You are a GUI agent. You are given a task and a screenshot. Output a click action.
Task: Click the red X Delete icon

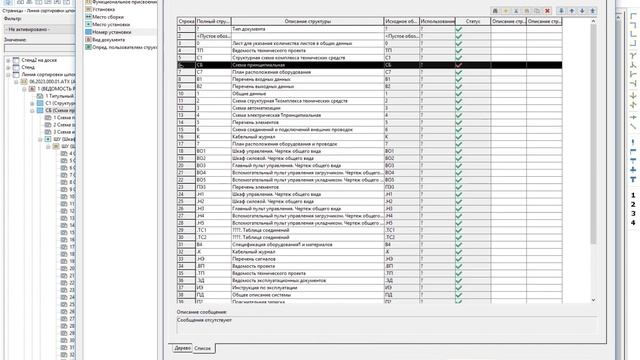pyautogui.click(x=547, y=11)
